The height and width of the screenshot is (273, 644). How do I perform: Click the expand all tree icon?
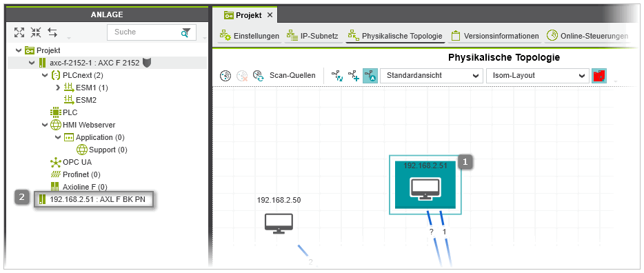point(19,32)
